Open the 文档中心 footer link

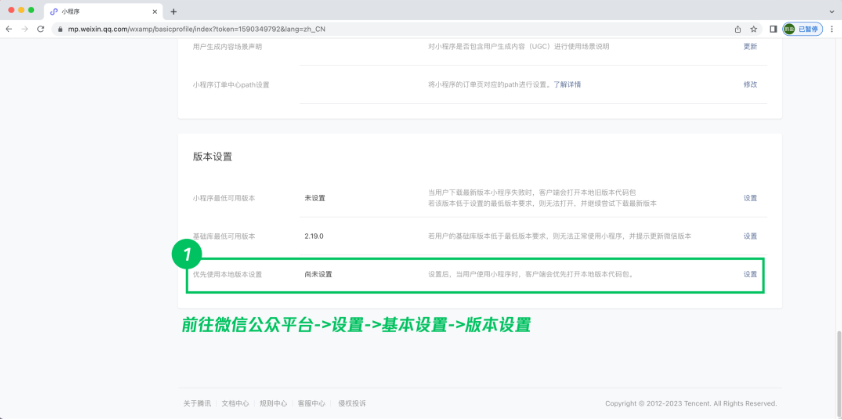click(235, 403)
